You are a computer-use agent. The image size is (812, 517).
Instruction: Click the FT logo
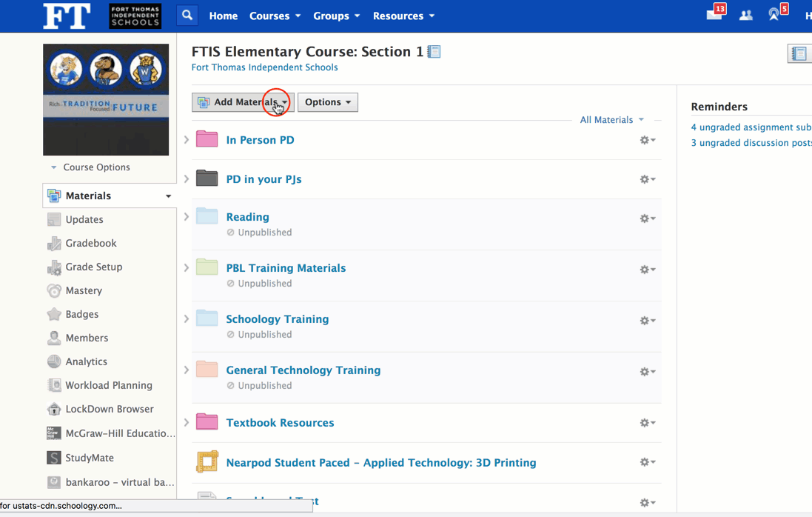(x=67, y=16)
